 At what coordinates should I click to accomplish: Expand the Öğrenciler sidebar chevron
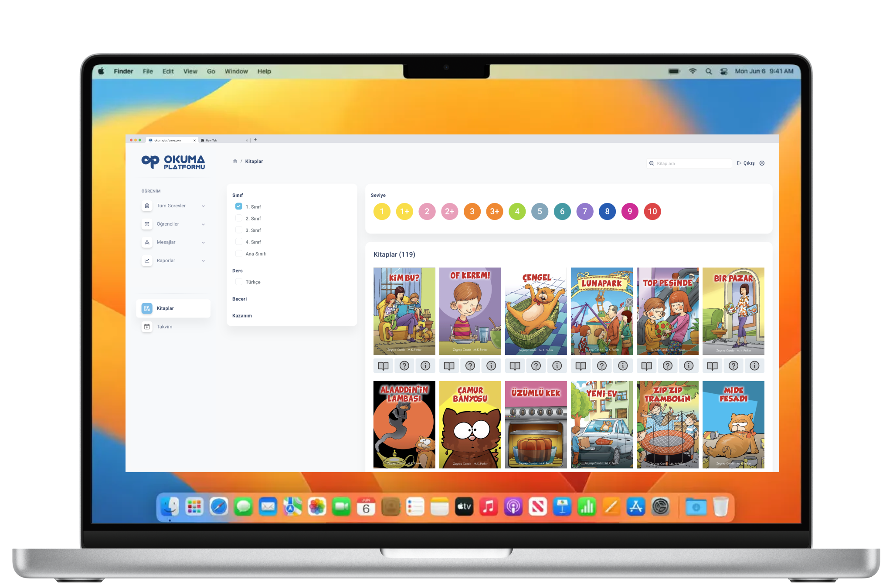(203, 224)
